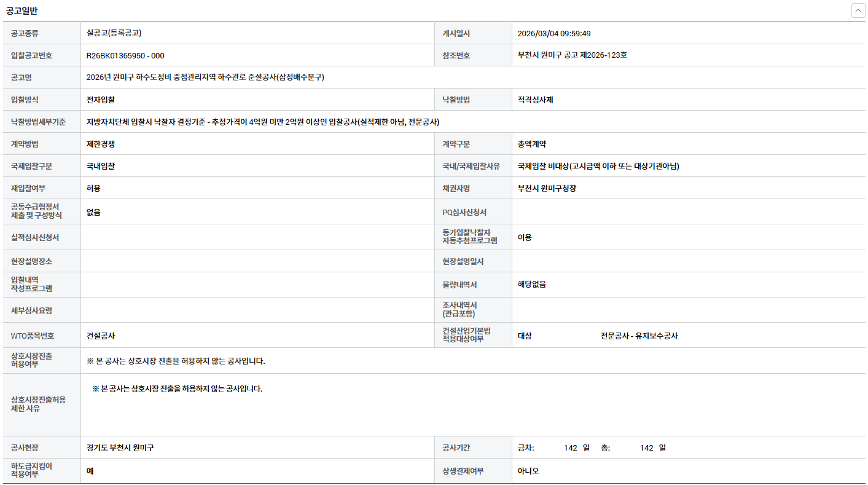Click the 국내입찰 value for 국제입찰구분

(x=101, y=166)
